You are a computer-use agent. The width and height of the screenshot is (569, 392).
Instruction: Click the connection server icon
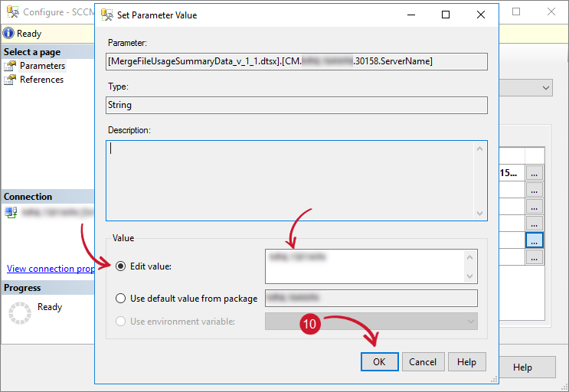coord(11,212)
